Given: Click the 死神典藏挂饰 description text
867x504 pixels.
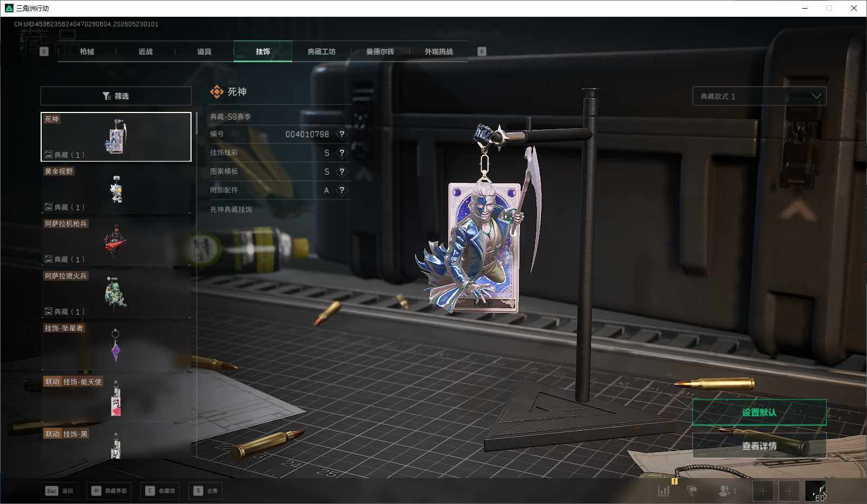Looking at the screenshot, I should point(231,210).
